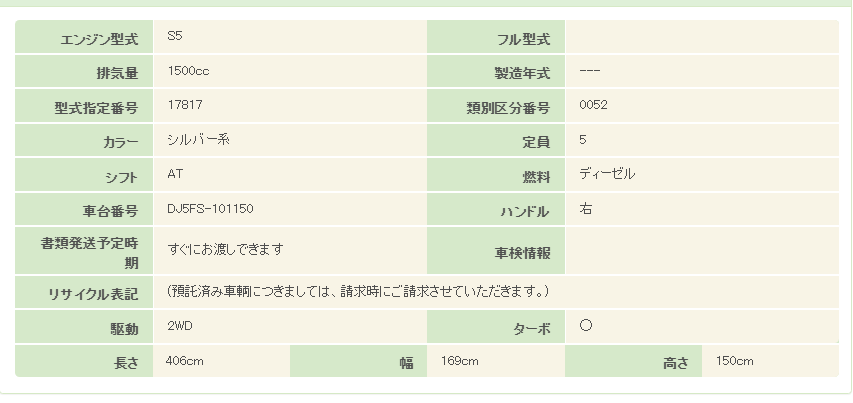
Task: Click the 型式指定番号 value 17817
Action: (x=186, y=105)
